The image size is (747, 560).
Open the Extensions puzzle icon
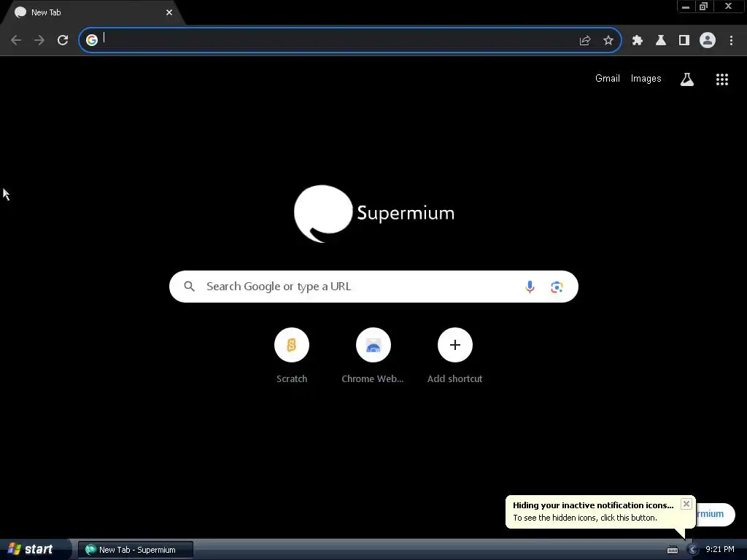[638, 41]
